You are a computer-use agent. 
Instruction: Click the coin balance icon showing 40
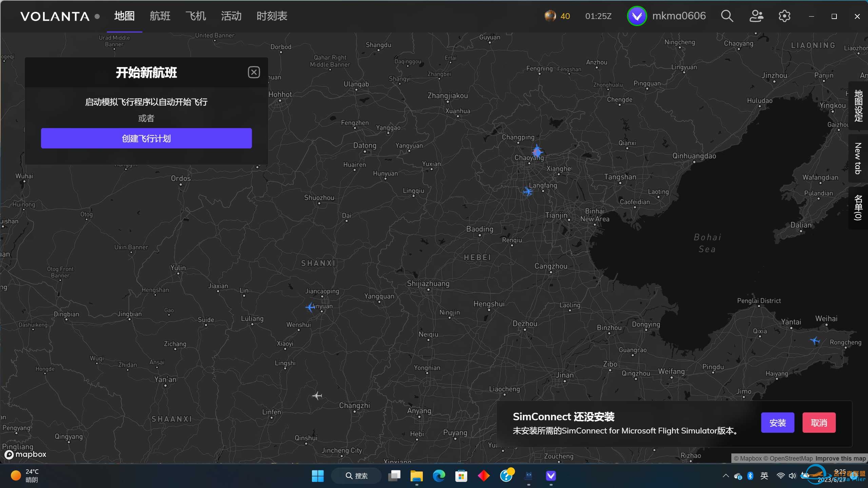[550, 16]
